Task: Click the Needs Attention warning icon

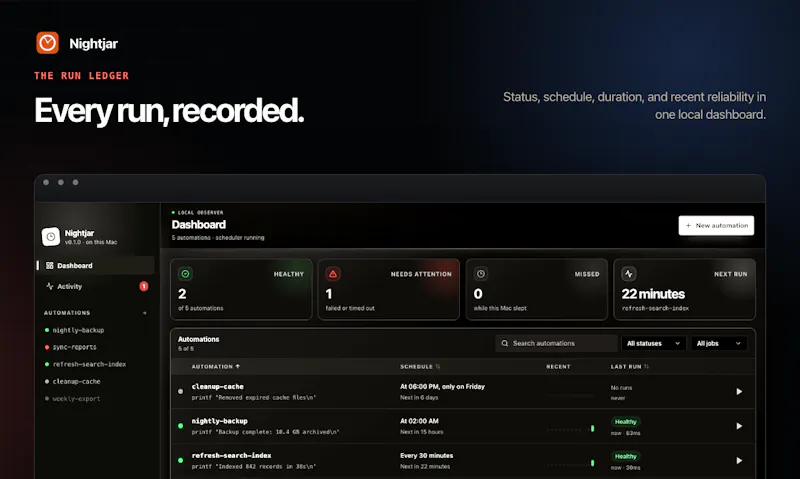Action: click(333, 274)
